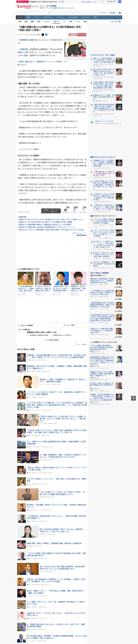Open reaction article 「ズブズブな関係」野村元農相
Image resolution: width=138 pixels, height=644 pixels.
click(x=102, y=347)
